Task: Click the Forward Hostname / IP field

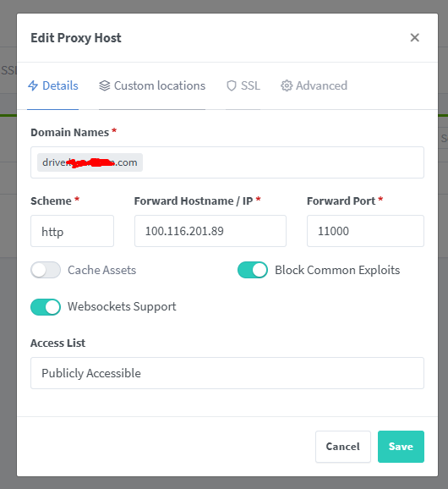Action: click(210, 231)
